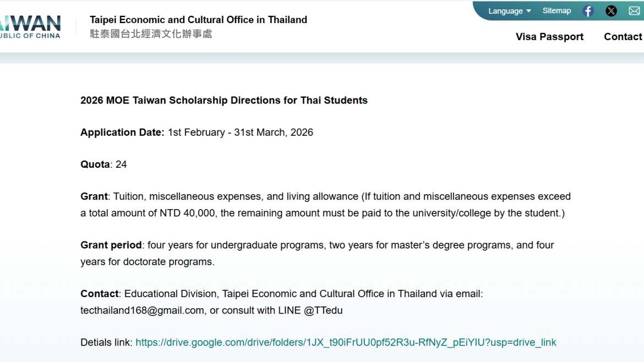
Task: Open the Contact menu
Action: click(x=623, y=36)
